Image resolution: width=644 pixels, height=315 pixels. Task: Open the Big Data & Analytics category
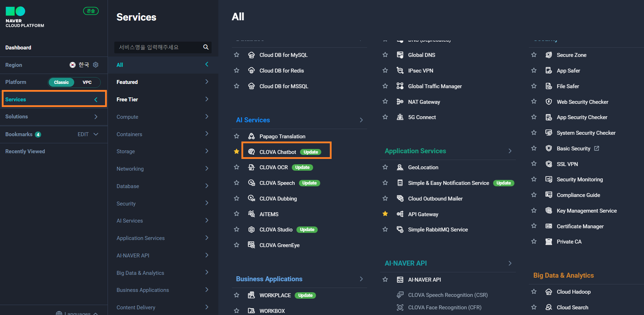tap(163, 273)
